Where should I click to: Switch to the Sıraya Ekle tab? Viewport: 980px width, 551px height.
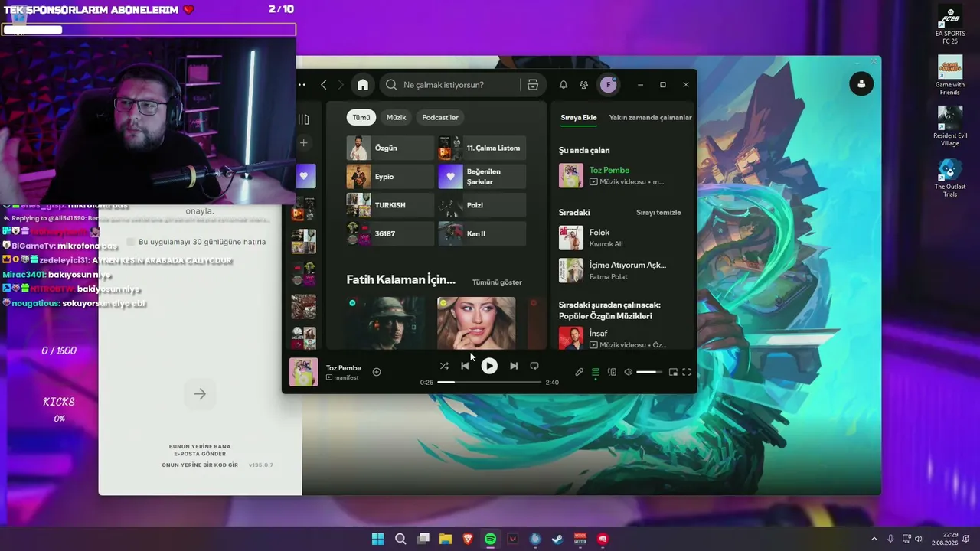(x=579, y=118)
